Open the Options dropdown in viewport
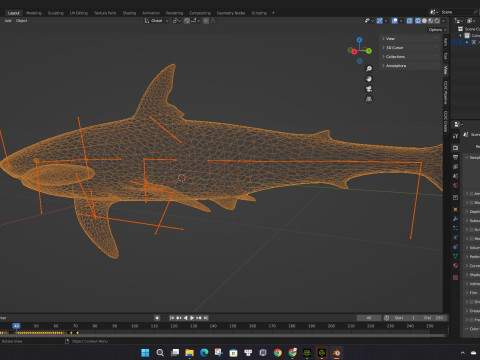 pyautogui.click(x=437, y=30)
